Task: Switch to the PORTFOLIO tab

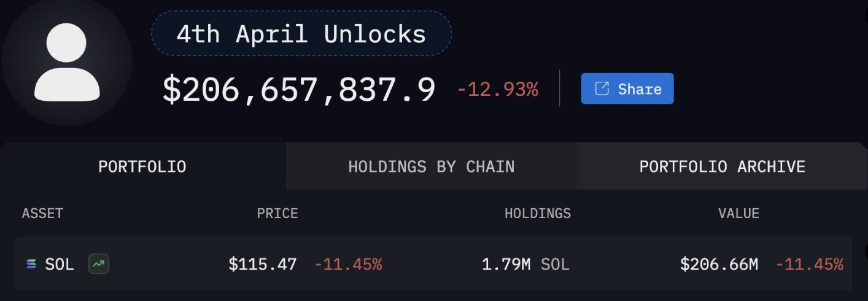Action: [142, 166]
